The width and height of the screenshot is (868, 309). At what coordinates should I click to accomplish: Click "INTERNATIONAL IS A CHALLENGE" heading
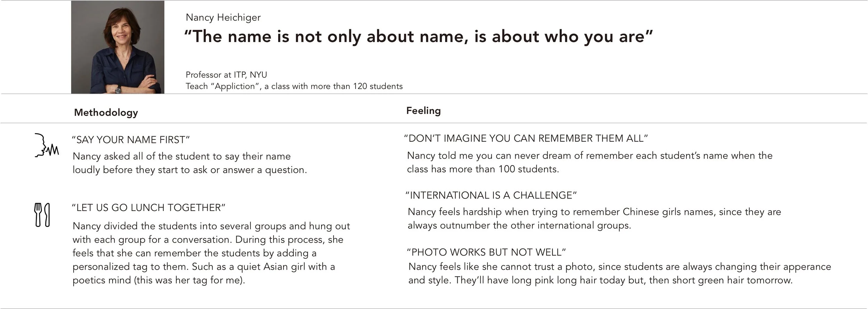tap(491, 195)
